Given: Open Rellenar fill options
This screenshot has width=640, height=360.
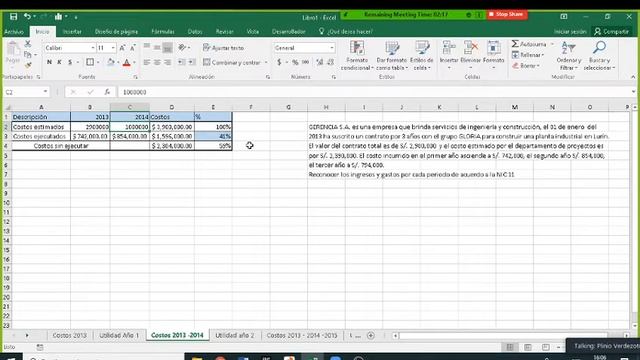Looking at the screenshot, I should tap(528, 55).
